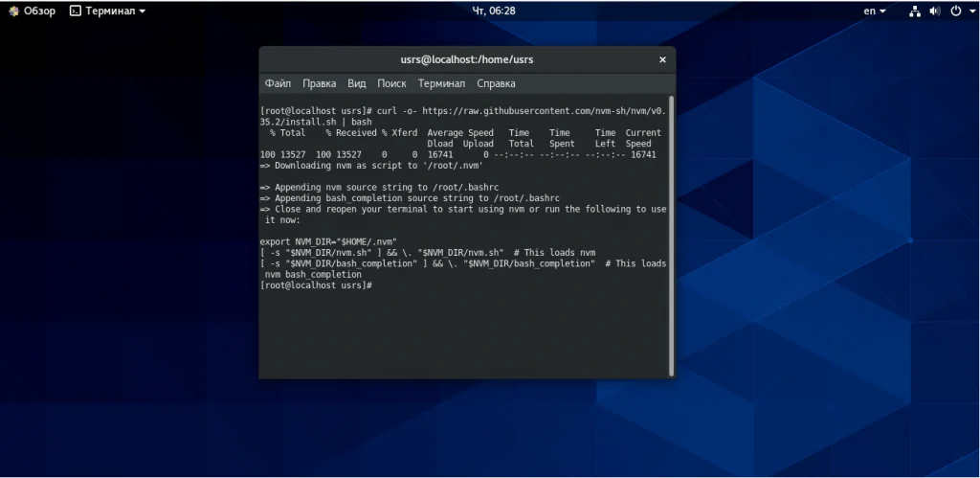Click the GNOME foot icon beside Обзор
Screen dimensions: 980x478
[x=13, y=11]
